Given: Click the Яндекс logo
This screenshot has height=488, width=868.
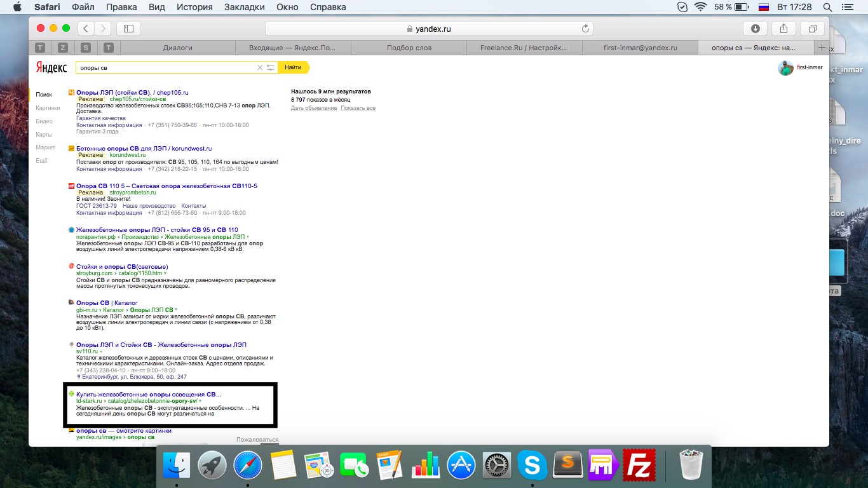Looking at the screenshot, I should [51, 68].
